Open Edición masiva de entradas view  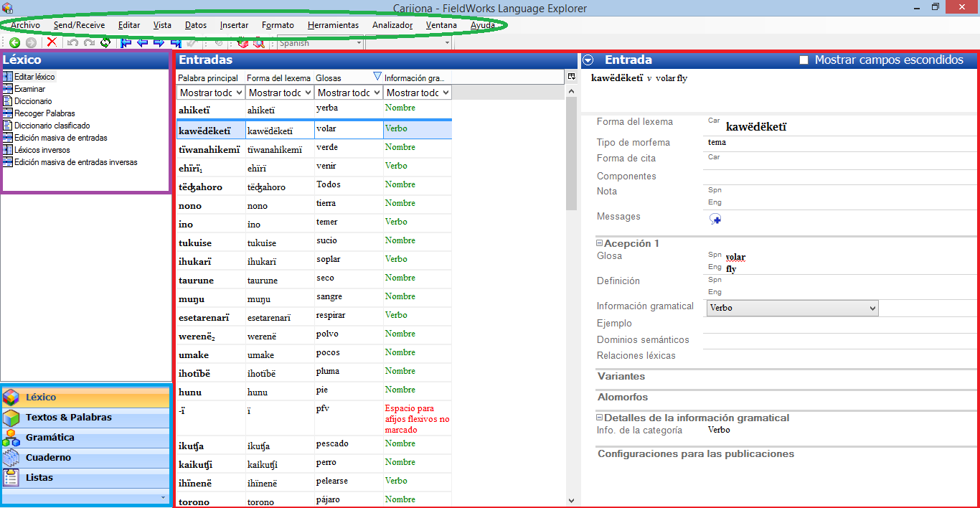point(55,138)
